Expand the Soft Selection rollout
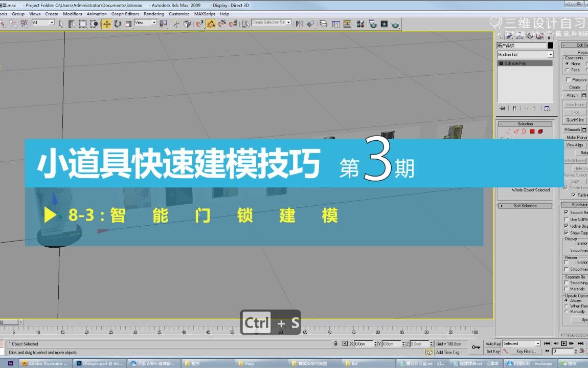588x368 pixels. point(526,205)
